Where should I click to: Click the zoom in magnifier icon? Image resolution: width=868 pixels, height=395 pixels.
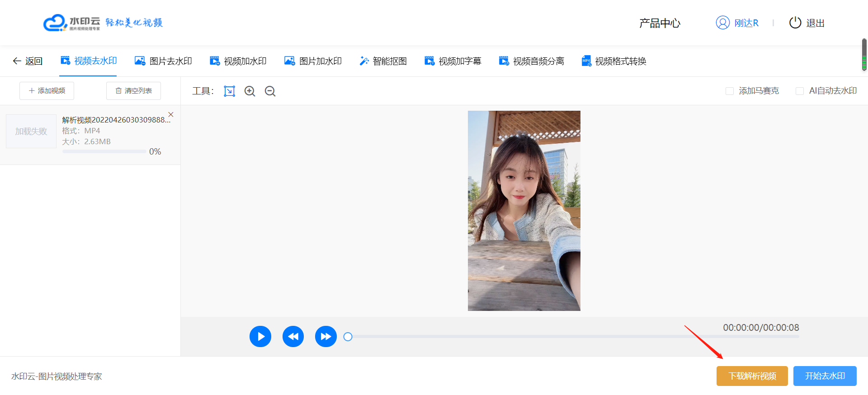[250, 91]
